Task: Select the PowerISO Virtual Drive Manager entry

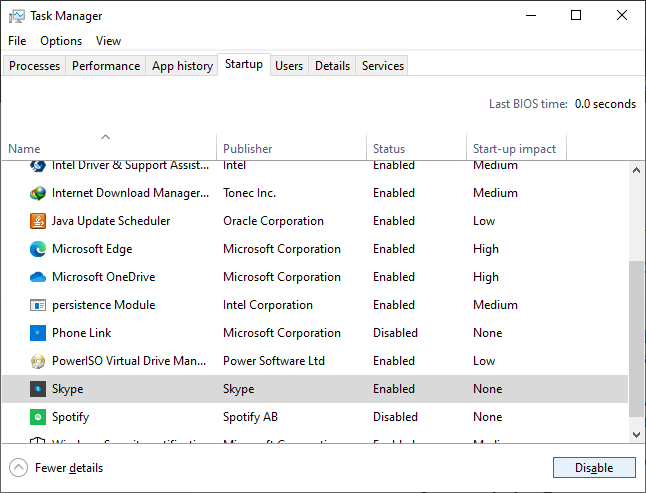Action: (x=129, y=361)
